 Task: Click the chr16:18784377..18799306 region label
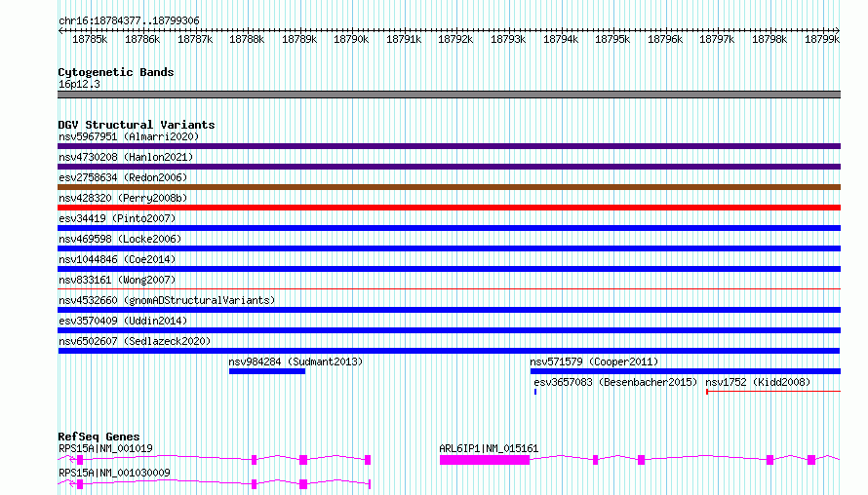[129, 20]
